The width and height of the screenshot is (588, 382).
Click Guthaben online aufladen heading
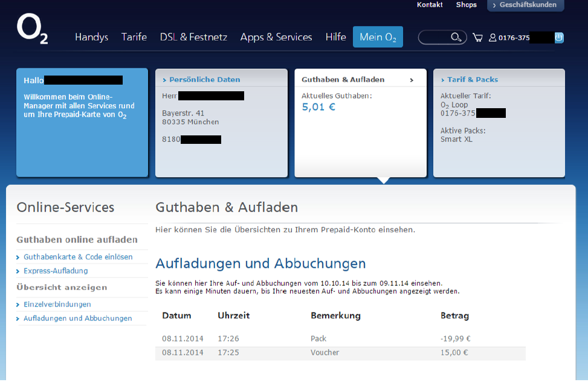click(x=77, y=240)
